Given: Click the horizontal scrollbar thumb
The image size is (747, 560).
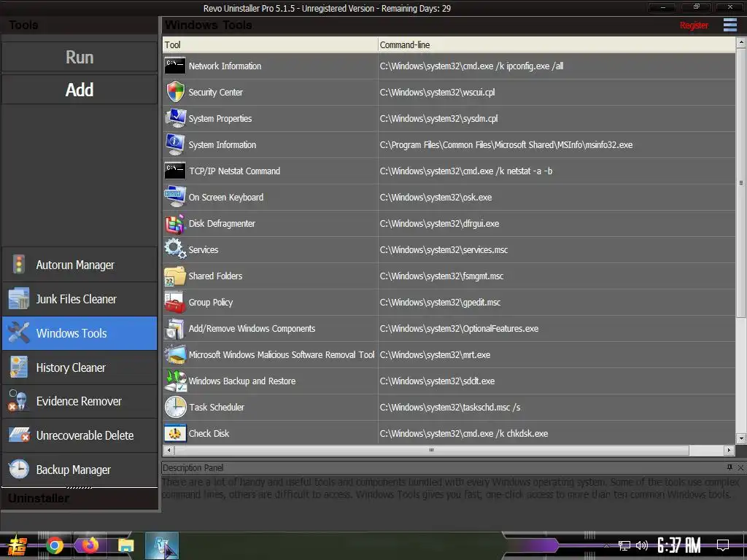Looking at the screenshot, I should click(432, 449).
